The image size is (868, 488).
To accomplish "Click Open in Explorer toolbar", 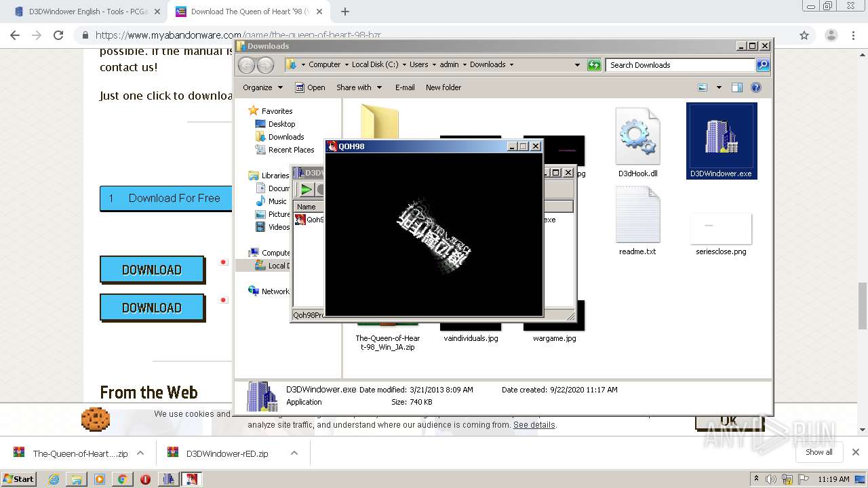I will pos(310,87).
